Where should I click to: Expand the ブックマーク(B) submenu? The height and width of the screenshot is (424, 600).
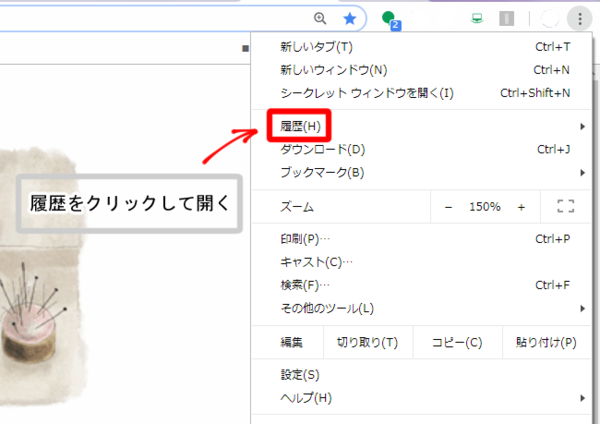322,172
